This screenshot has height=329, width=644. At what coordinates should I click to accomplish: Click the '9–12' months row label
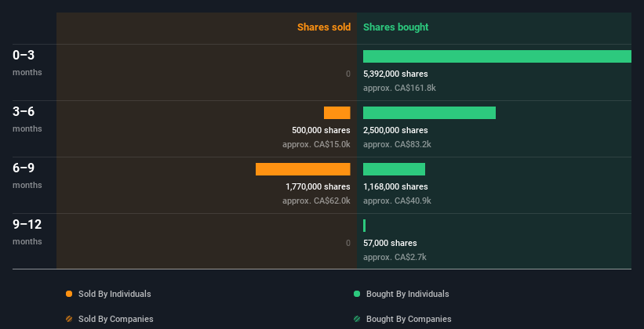click(x=27, y=224)
